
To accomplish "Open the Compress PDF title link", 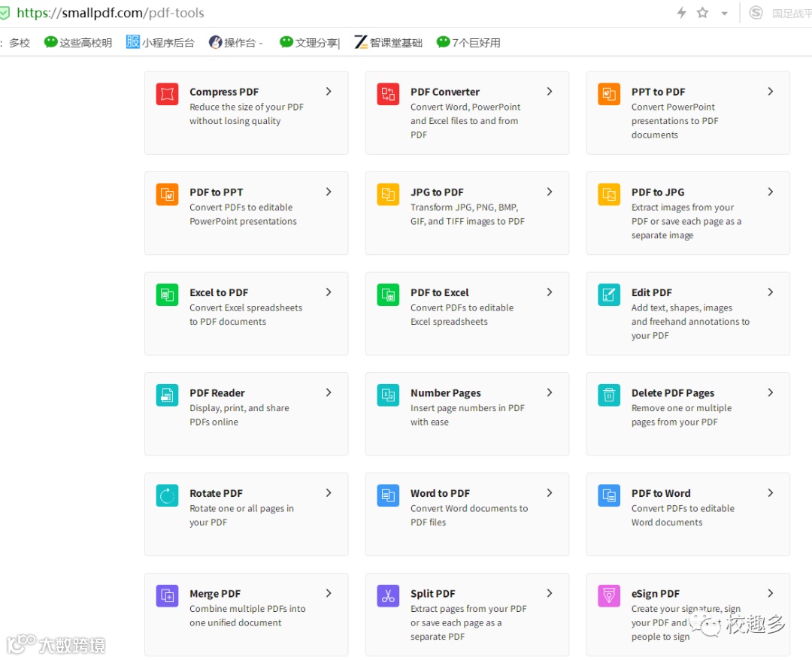I will [x=224, y=92].
